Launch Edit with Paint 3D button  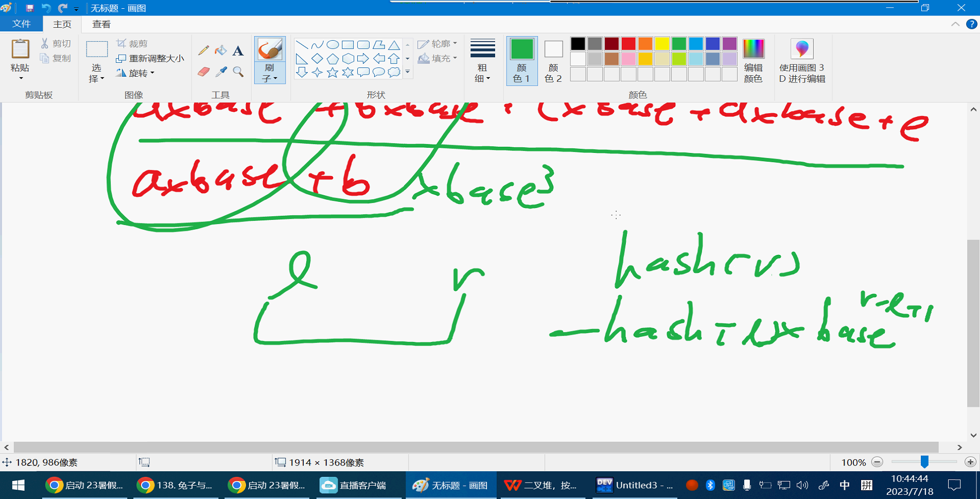(x=802, y=61)
